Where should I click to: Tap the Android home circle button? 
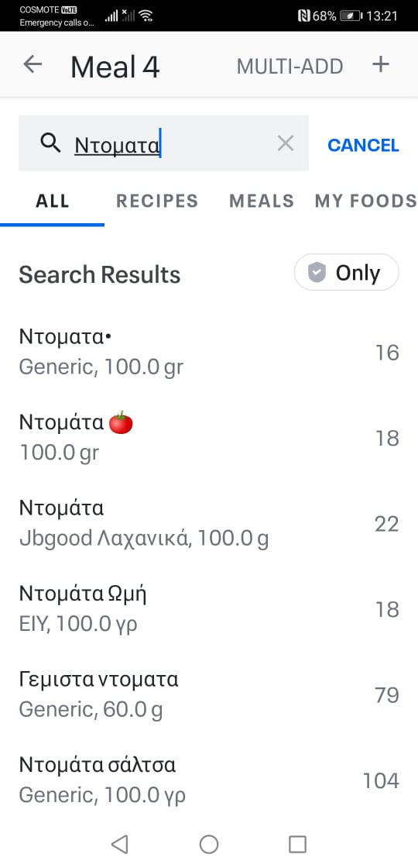point(209,844)
